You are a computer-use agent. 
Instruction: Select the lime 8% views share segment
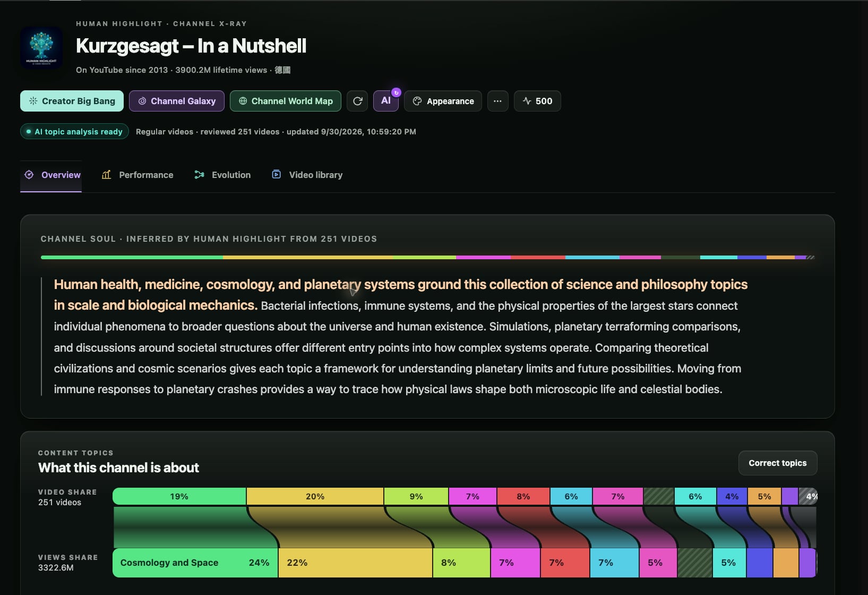click(461, 563)
